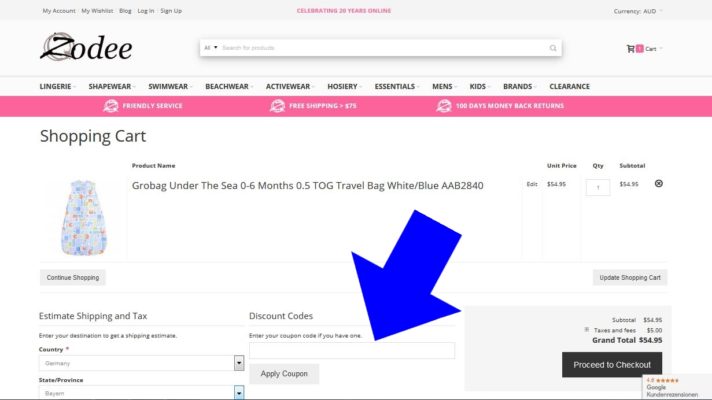The width and height of the screenshot is (712, 400).
Task: Open the ACTIVEWEAR menu
Action: point(289,86)
